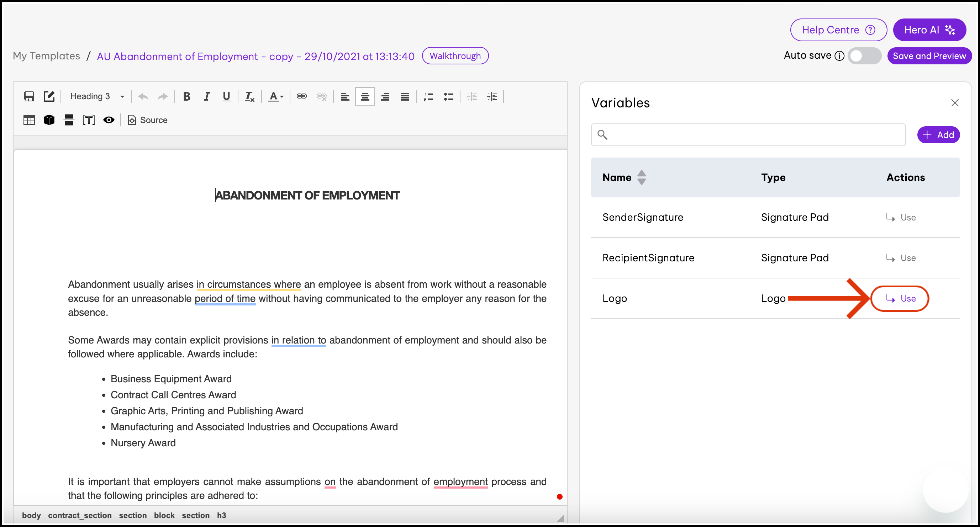Toggle the Auto save switch
This screenshot has width=980, height=527.
point(864,56)
